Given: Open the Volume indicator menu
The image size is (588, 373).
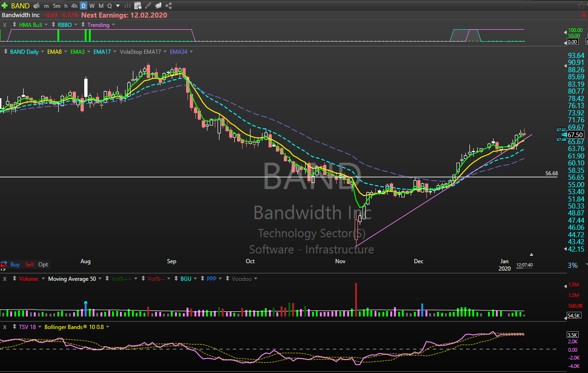Looking at the screenshot, I should pos(43,279).
